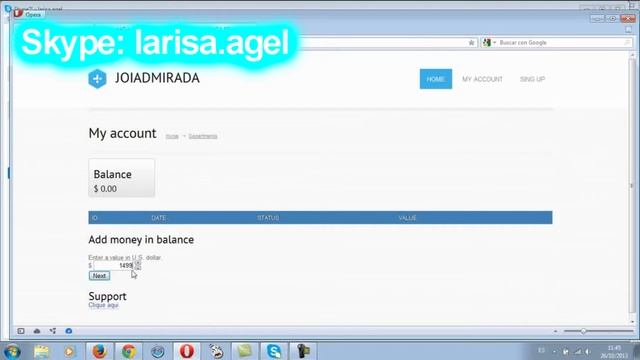Open the MY ACCOUNT navigation tab

coord(482,79)
